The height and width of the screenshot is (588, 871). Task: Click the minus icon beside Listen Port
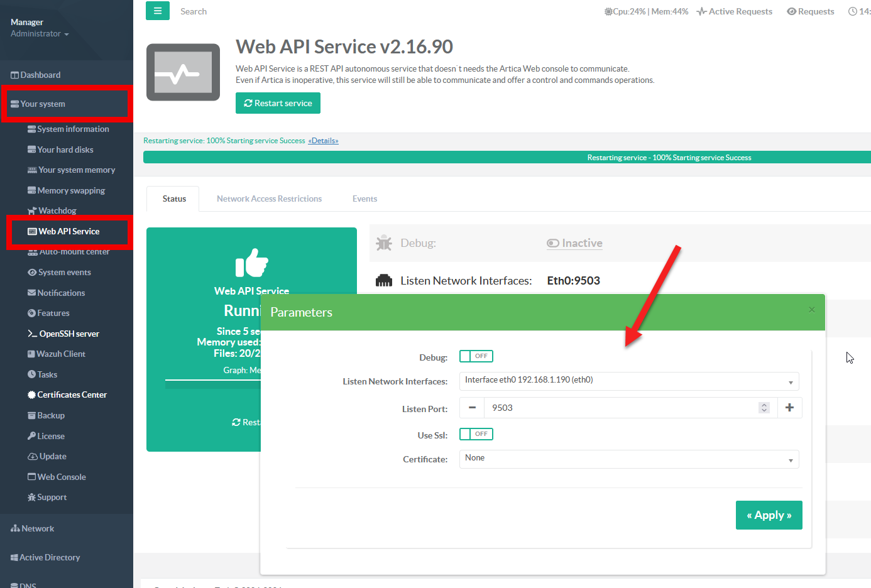[x=472, y=408]
